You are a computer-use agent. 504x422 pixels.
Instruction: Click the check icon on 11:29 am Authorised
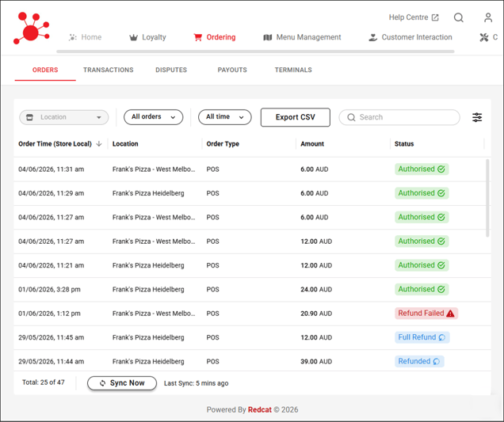(441, 193)
